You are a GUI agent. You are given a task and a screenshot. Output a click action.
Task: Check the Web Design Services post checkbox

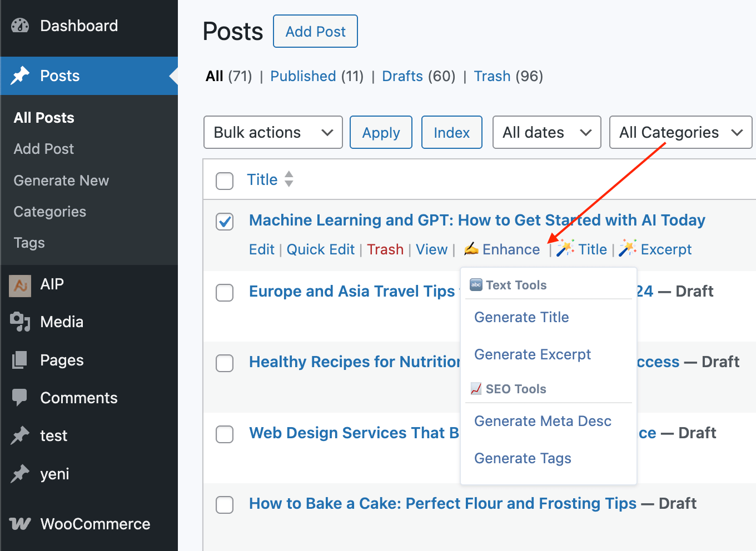coord(225,434)
